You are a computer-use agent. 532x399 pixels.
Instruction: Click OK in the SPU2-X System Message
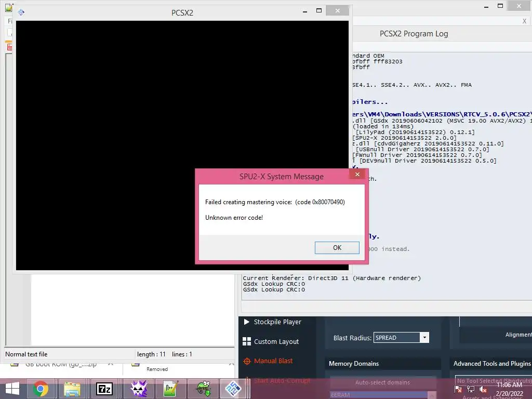337,248
